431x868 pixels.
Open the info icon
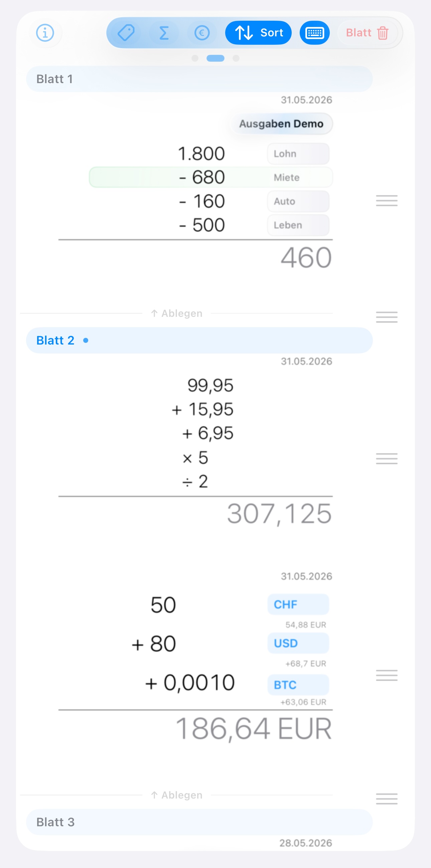[x=45, y=33]
